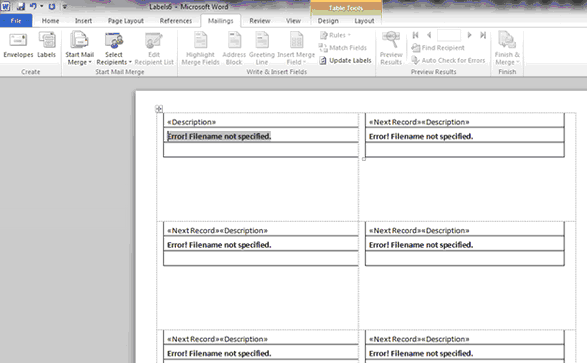The image size is (587, 363).
Task: Switch to the Insert tab
Action: [x=83, y=21]
